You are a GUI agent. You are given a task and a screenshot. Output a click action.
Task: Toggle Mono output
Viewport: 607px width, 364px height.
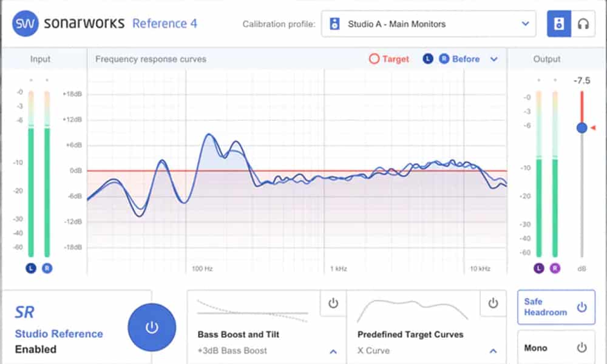click(x=556, y=348)
